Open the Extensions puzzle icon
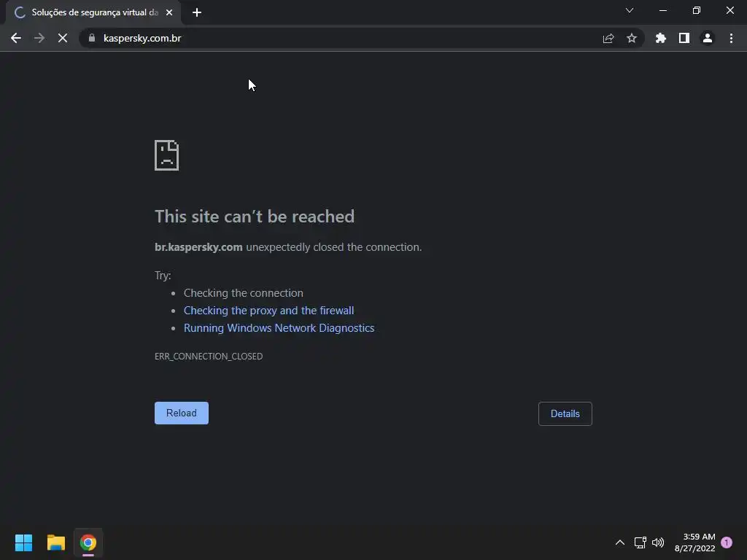Viewport: 747px width, 560px height. point(661,38)
